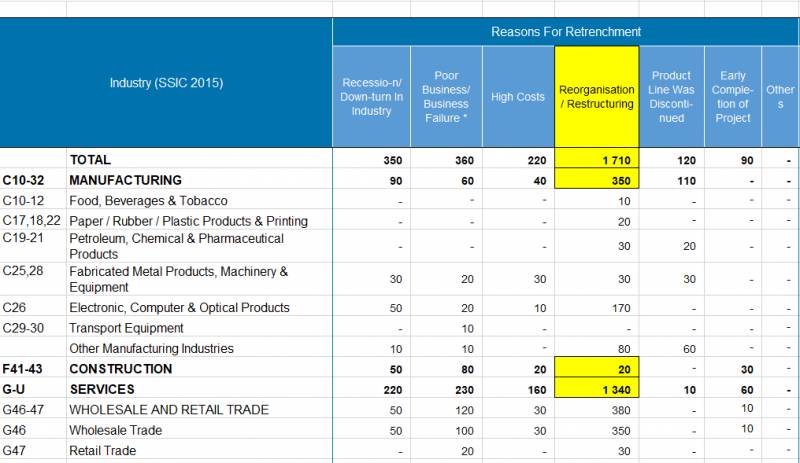The height and width of the screenshot is (463, 800).
Task: Click the 'Transport Equipment' row label
Action: pyautogui.click(x=126, y=328)
